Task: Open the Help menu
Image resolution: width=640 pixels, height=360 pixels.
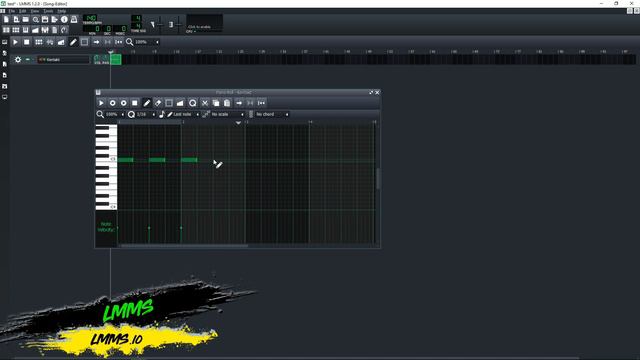Action: coord(62,11)
